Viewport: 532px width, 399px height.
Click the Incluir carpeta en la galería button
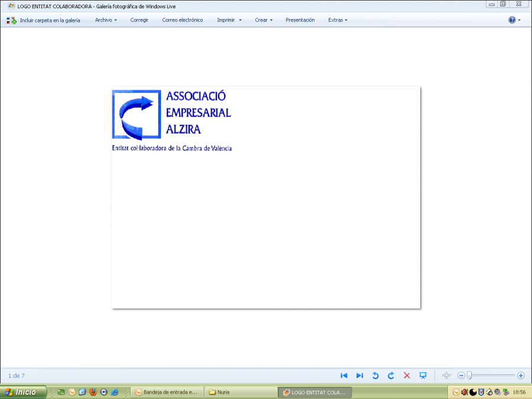point(43,20)
